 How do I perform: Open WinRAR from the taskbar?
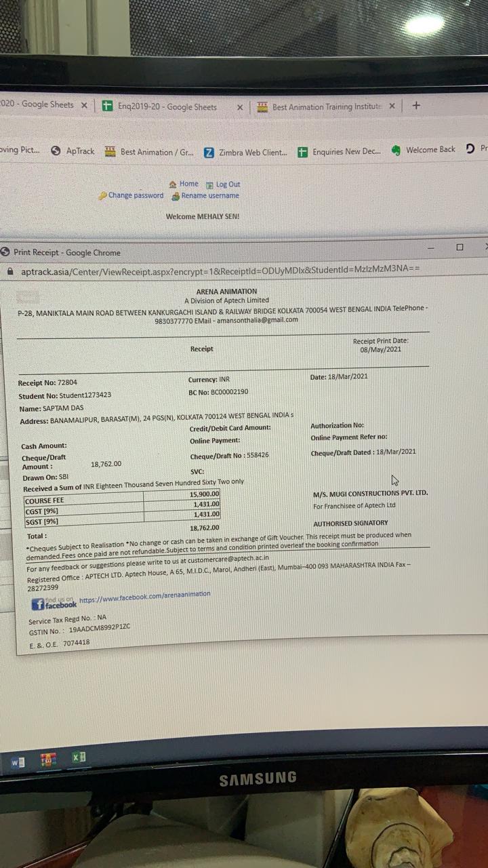[48, 759]
